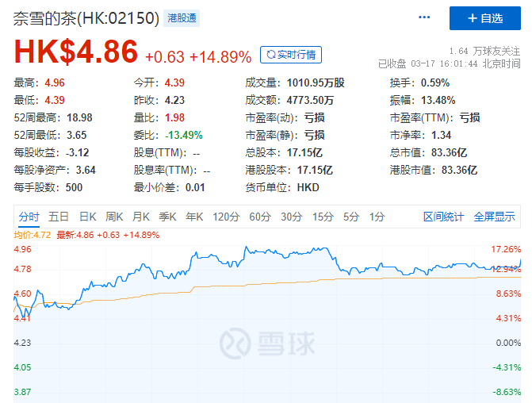The image size is (532, 403).
Task: Click 总股本 value 17.15亿
Action: click(304, 152)
